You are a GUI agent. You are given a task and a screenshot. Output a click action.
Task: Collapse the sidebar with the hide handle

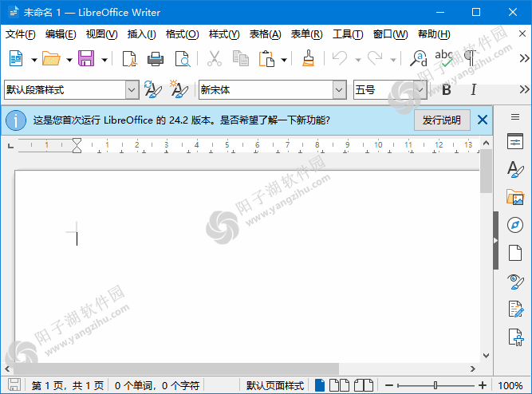point(495,241)
